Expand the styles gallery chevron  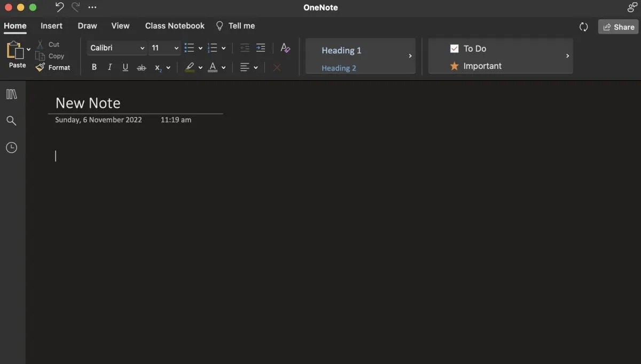coord(410,56)
